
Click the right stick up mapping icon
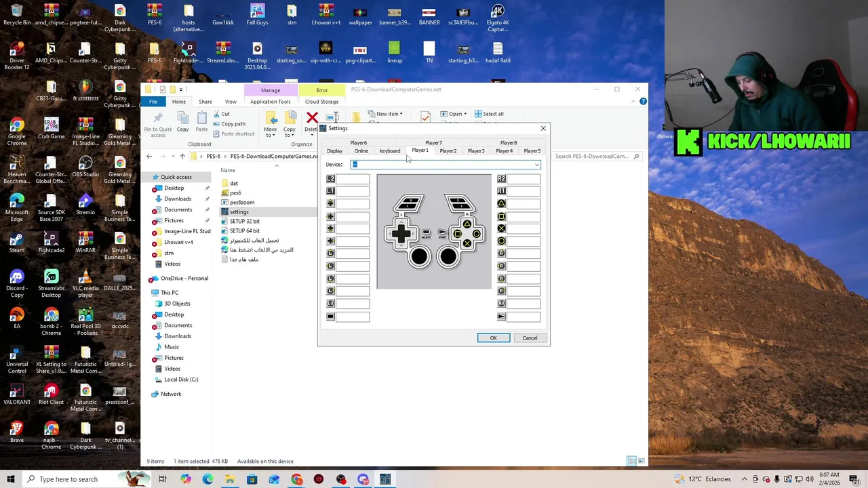(501, 253)
